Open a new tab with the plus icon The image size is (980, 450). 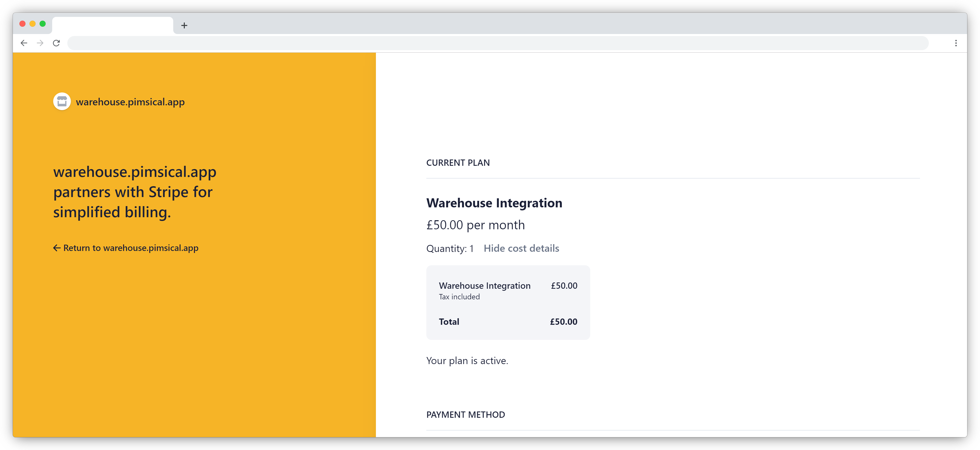click(x=185, y=25)
